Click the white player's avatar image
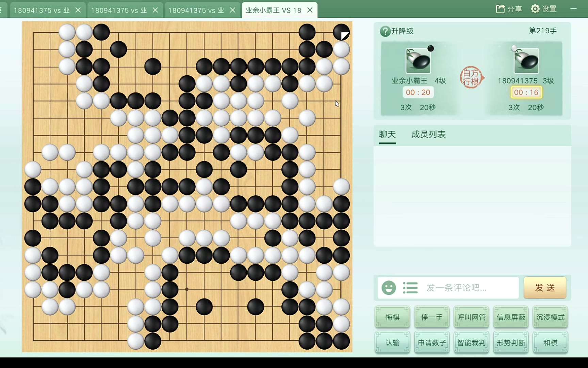Image resolution: width=588 pixels, height=368 pixels. click(x=526, y=61)
